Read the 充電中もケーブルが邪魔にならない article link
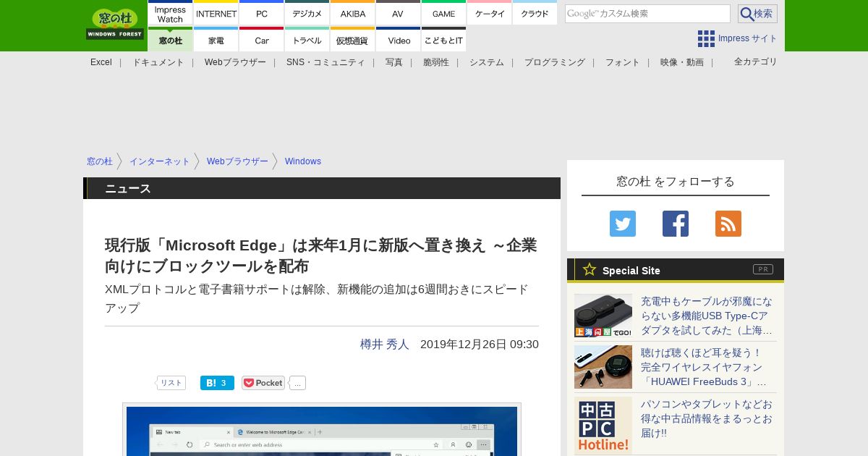This screenshot has width=868, height=456. coord(707,316)
